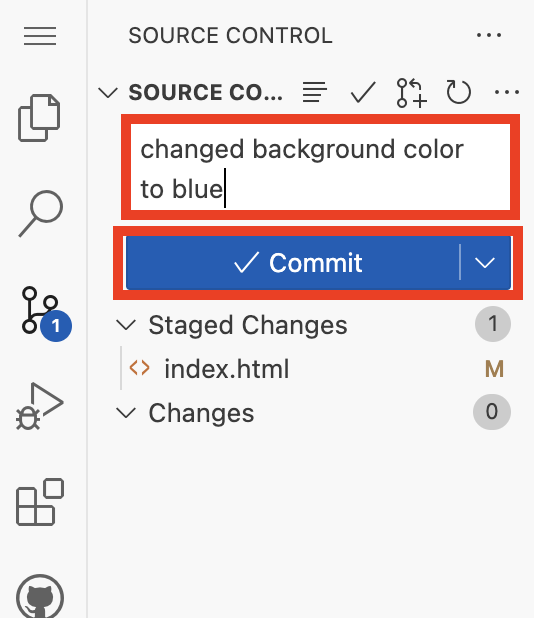
Task: Click the create pull request icon
Action: click(x=411, y=93)
